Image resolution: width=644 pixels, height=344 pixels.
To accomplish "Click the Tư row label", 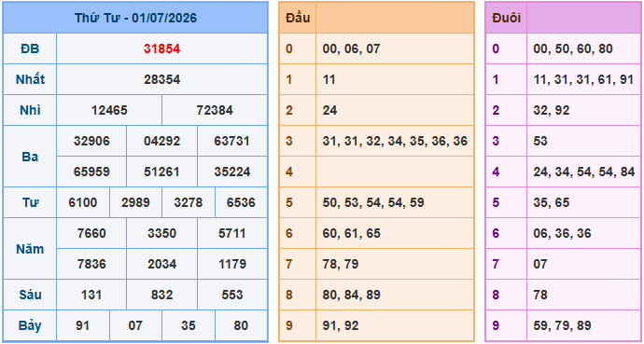I will (30, 202).
